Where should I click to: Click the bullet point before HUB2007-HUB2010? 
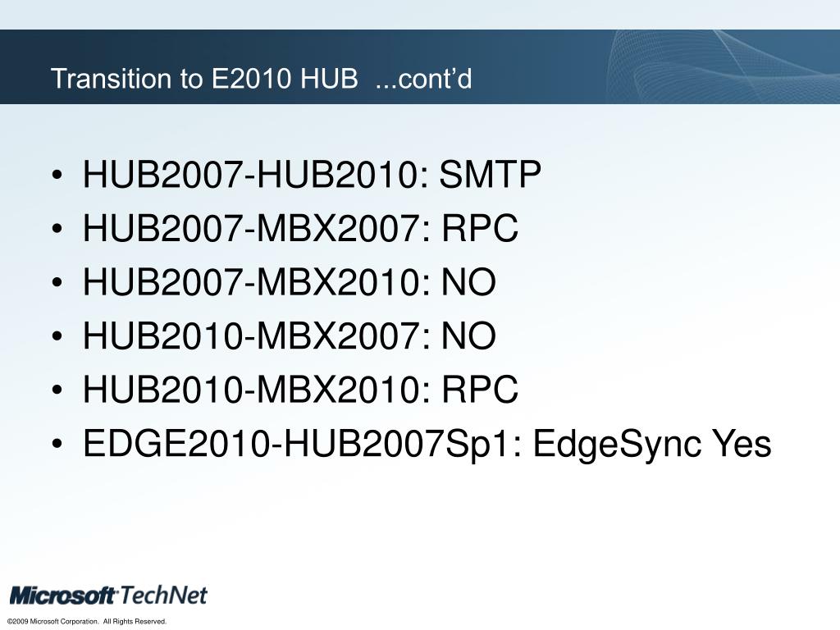click(57, 176)
